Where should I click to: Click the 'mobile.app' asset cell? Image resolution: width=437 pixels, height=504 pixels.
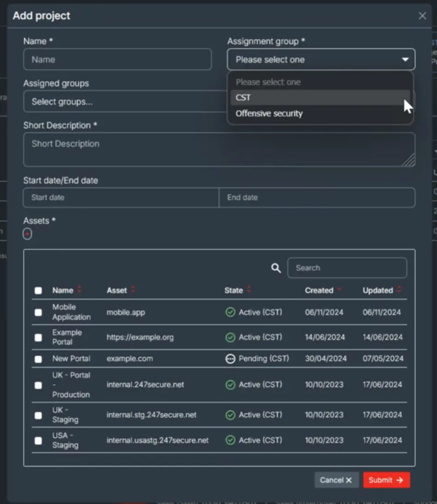pos(126,312)
